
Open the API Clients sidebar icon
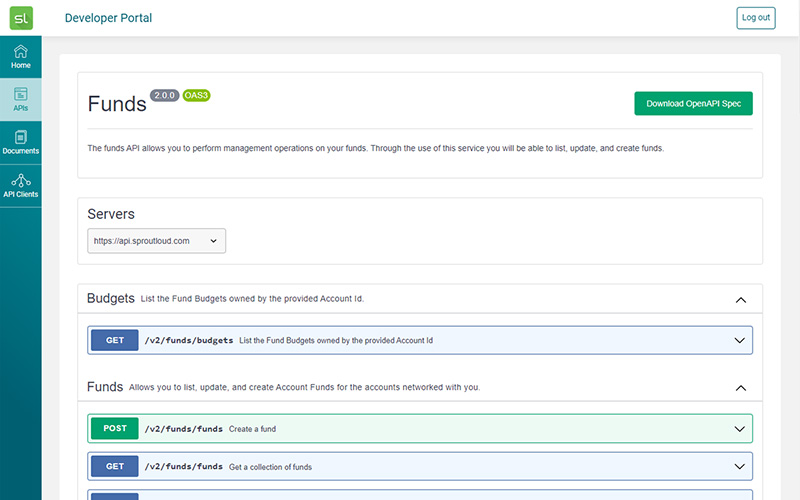pos(20,185)
